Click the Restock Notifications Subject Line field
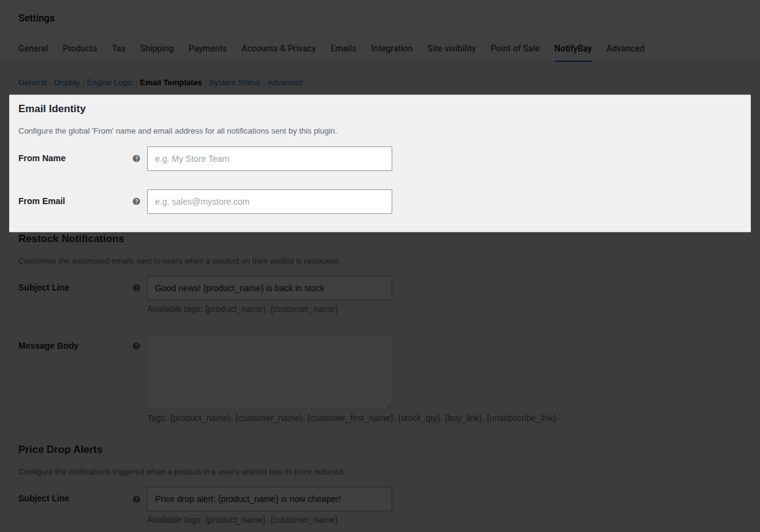Screen dimensions: 760x532 tap(270, 288)
